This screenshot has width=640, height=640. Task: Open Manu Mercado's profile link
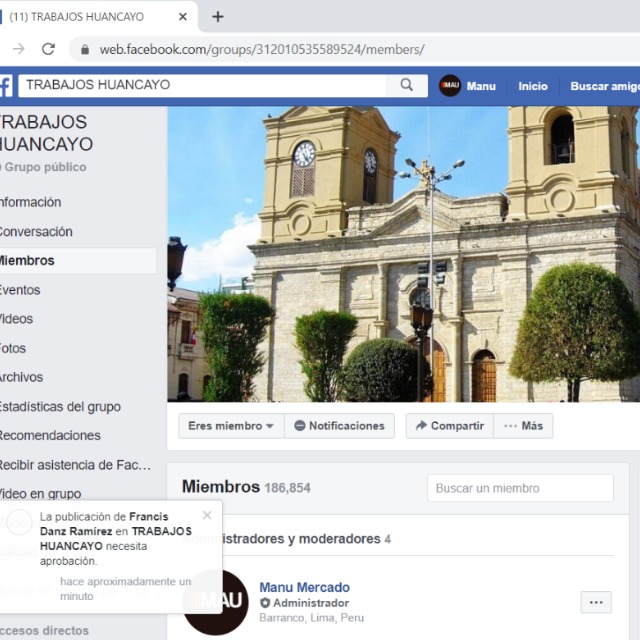click(304, 587)
